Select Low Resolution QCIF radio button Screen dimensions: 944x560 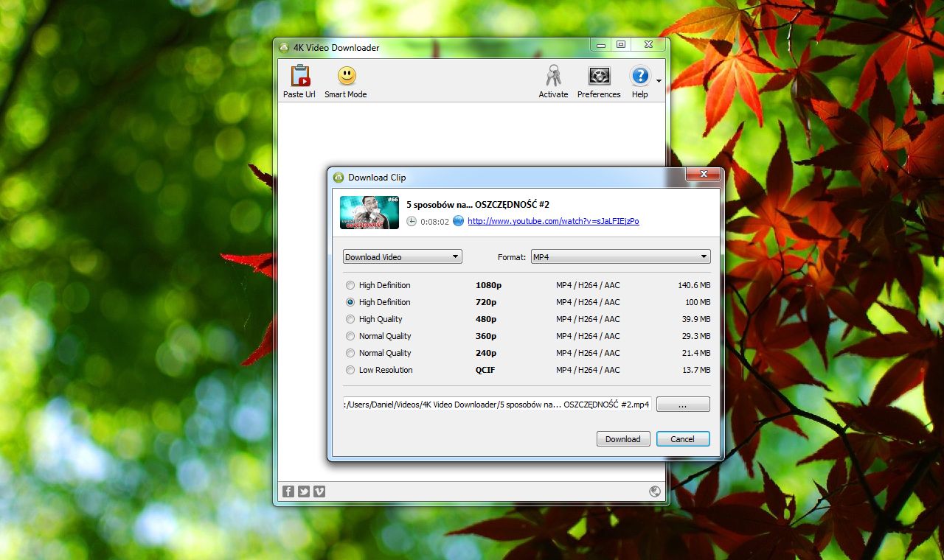point(350,370)
